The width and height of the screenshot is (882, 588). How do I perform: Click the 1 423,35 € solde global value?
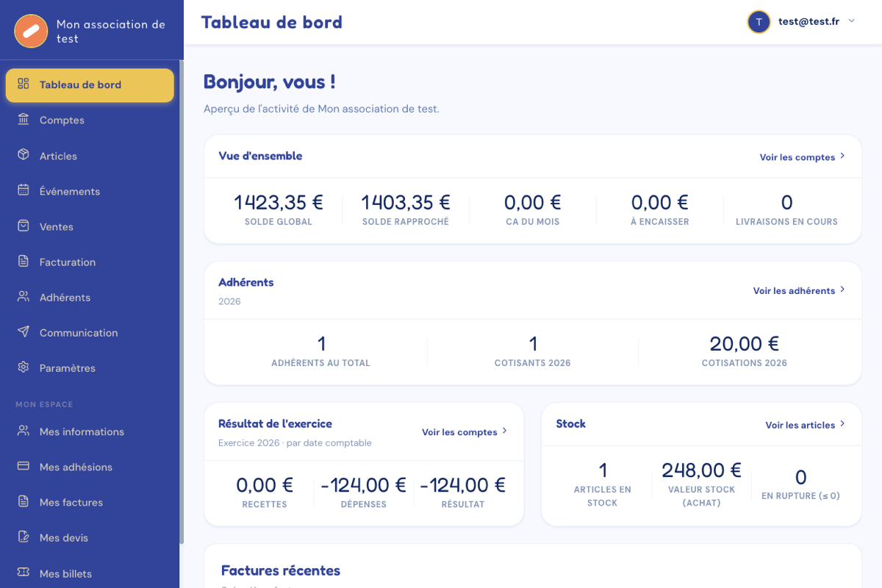(279, 202)
